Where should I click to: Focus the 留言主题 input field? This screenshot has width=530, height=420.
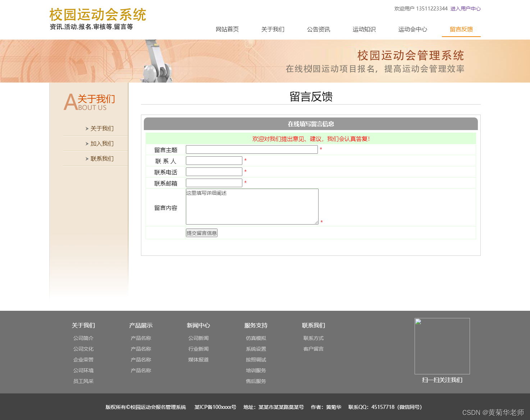[x=252, y=149]
